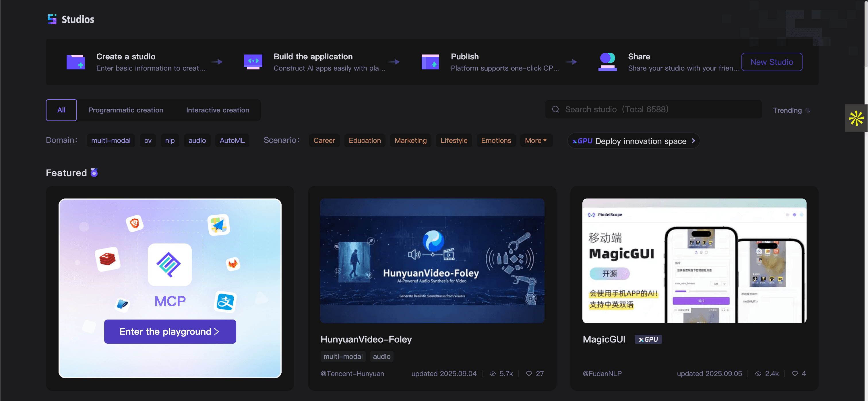This screenshot has width=868, height=401.
Task: Switch to Interactive creation tab
Action: (218, 110)
